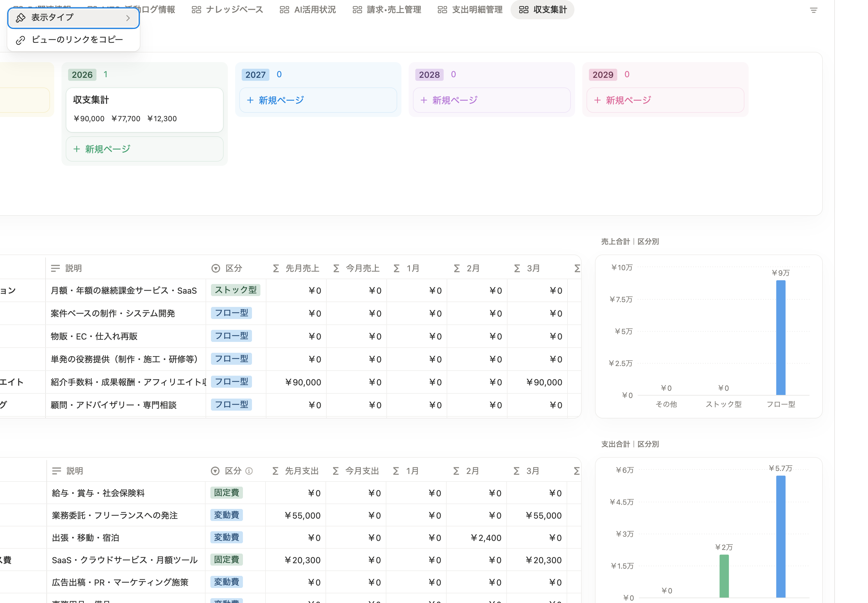Click the 売上合計｜区分別 chart title
The width and height of the screenshot is (868, 603).
tap(630, 242)
